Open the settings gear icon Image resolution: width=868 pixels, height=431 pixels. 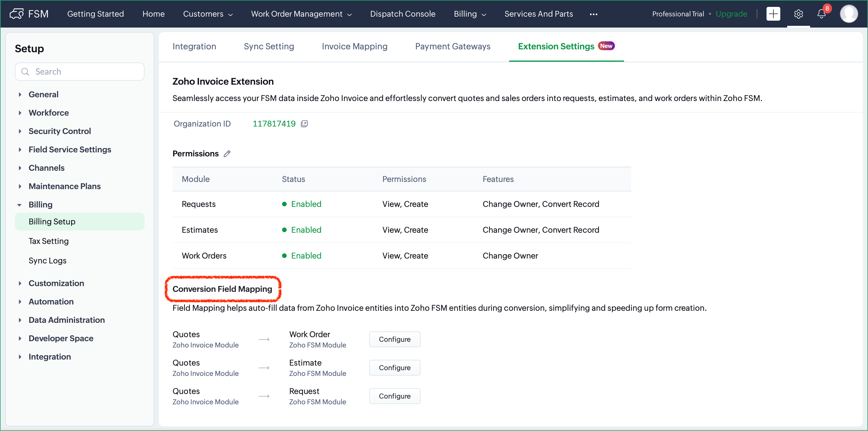798,14
